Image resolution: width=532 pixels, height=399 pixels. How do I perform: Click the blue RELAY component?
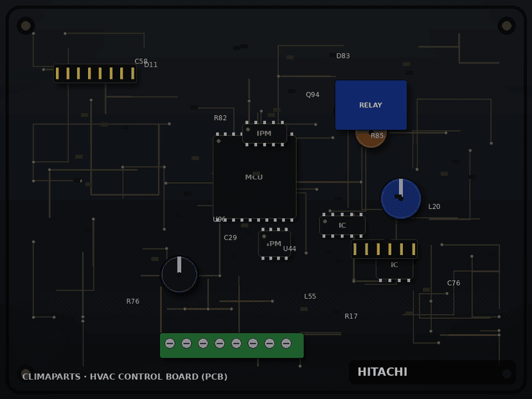pos(371,105)
